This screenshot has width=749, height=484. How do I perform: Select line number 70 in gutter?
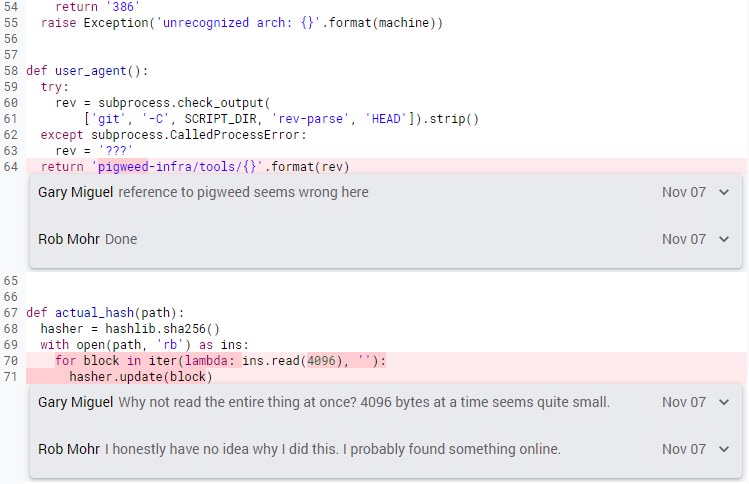pos(11,361)
